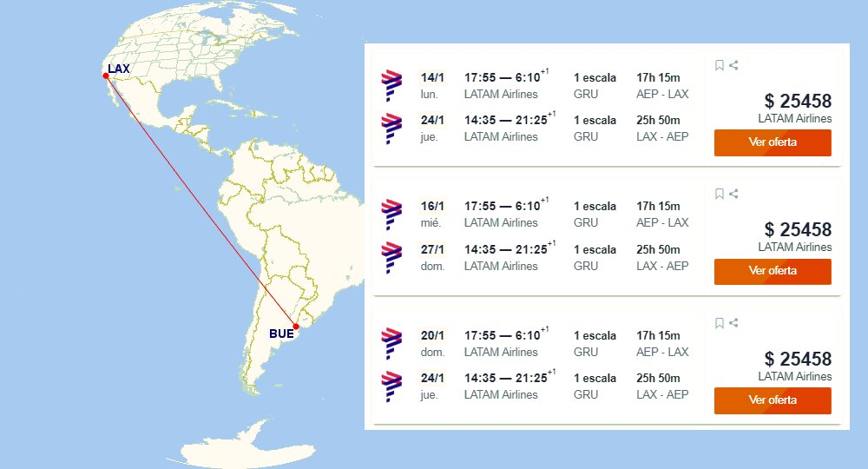Click LATAM logo of 14/1 outbound flight

(x=391, y=85)
